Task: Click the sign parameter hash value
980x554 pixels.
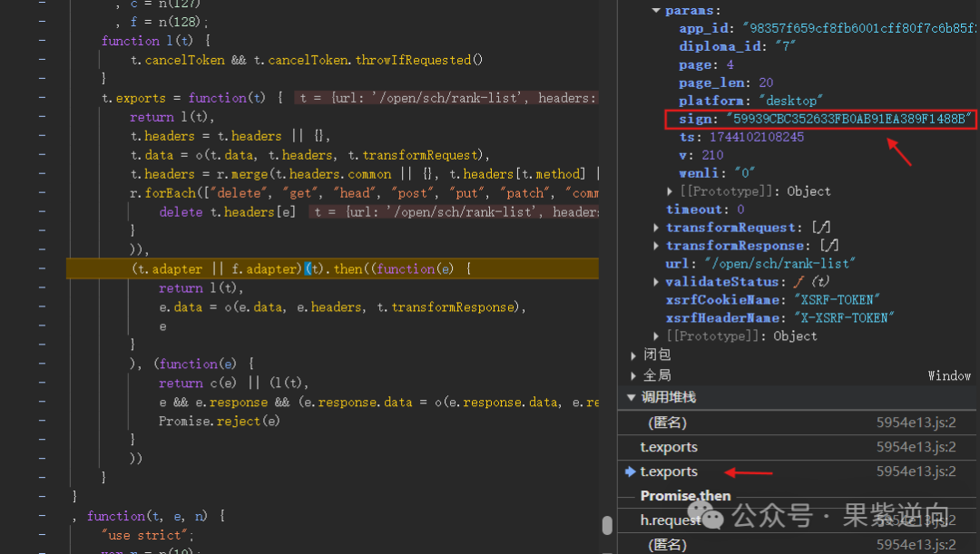Action: [848, 119]
